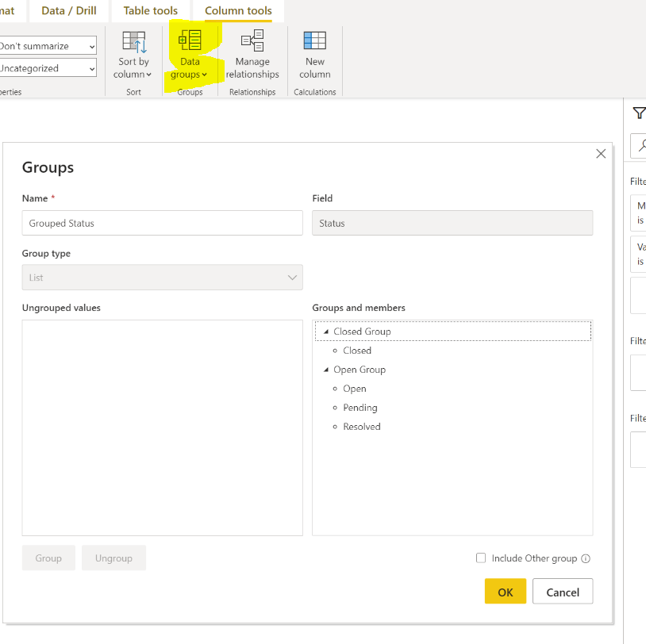Screen dimensions: 646x644
Task: Click the OK button
Action: point(505,592)
